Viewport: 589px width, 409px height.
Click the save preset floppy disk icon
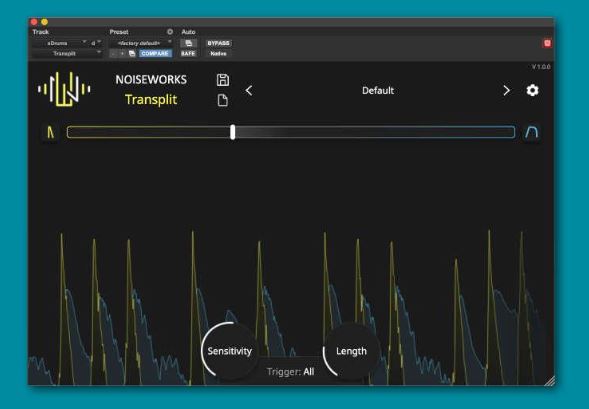pos(223,80)
